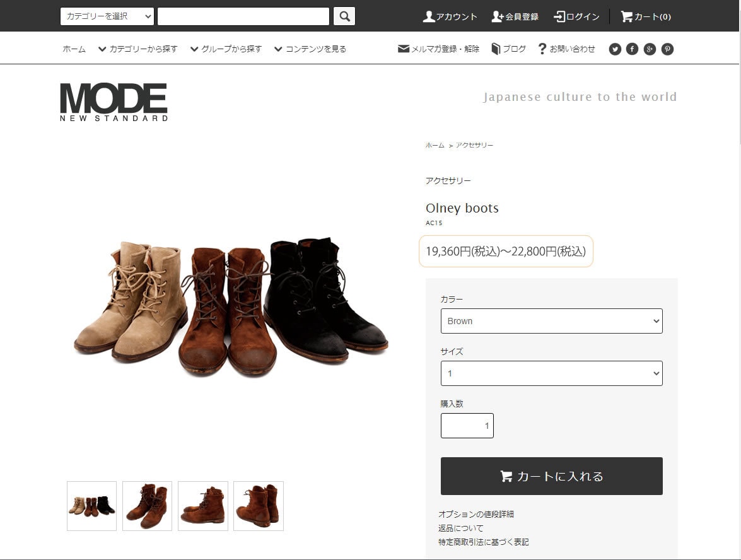View the shopping cart カート(0)
The width and height of the screenshot is (741, 560).
click(646, 17)
